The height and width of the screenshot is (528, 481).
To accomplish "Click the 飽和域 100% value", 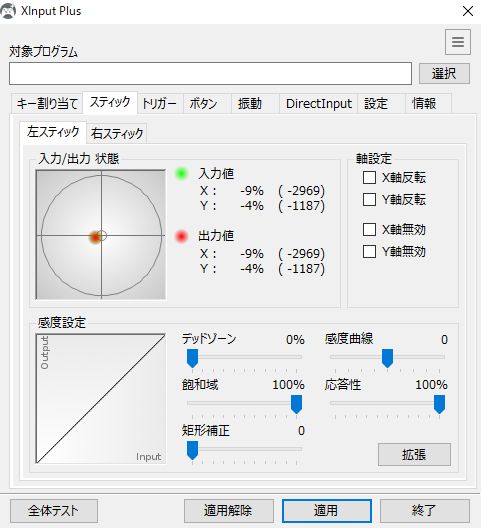I will [x=289, y=385].
